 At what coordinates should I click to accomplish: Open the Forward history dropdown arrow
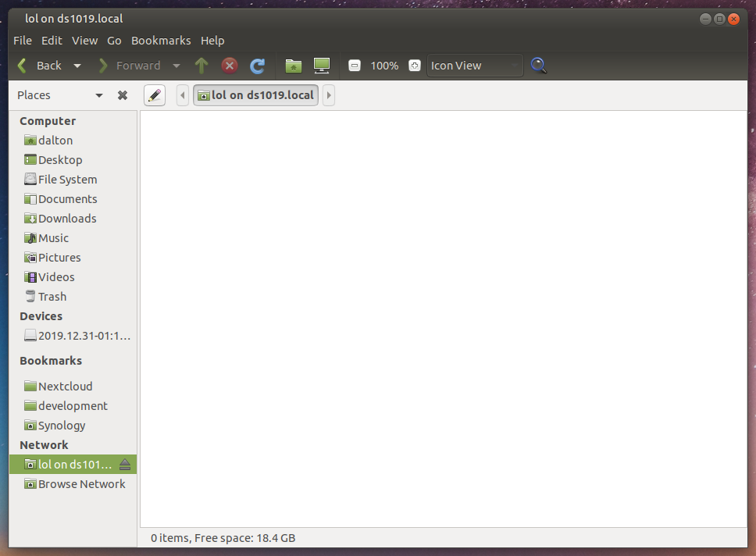177,66
